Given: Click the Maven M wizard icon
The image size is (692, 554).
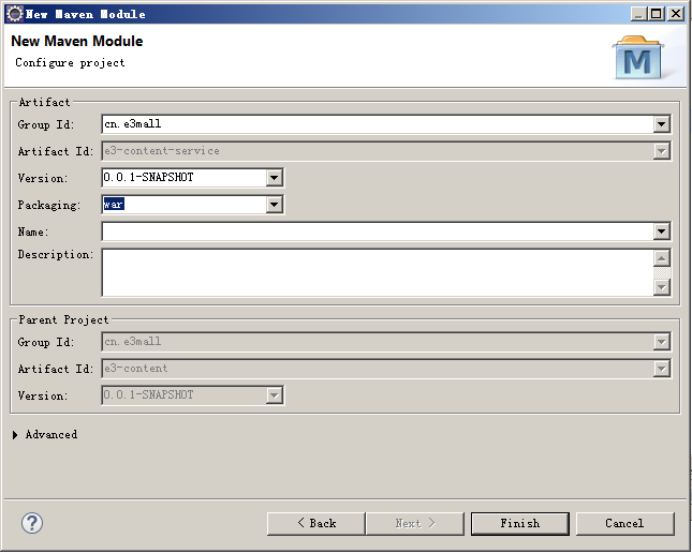Looking at the screenshot, I should [x=638, y=58].
